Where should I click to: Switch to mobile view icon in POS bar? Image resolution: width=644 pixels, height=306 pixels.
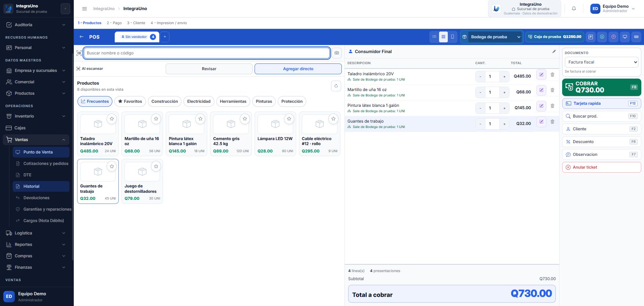[452, 37]
